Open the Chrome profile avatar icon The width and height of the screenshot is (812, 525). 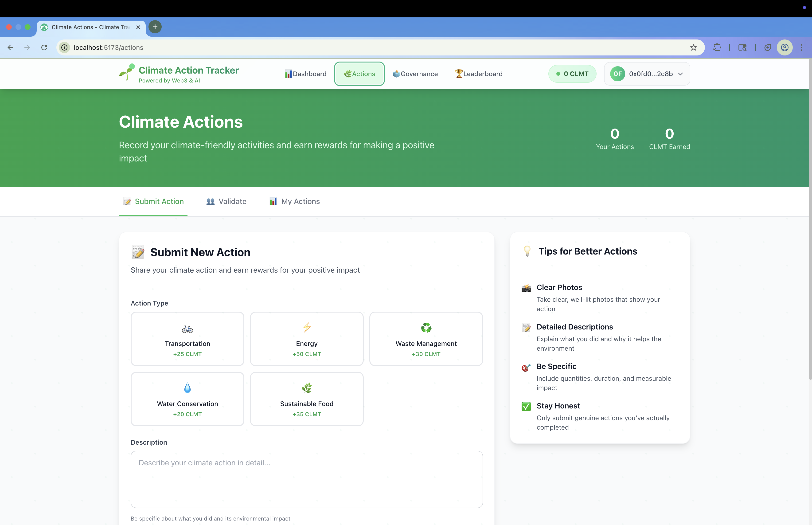coord(785,47)
